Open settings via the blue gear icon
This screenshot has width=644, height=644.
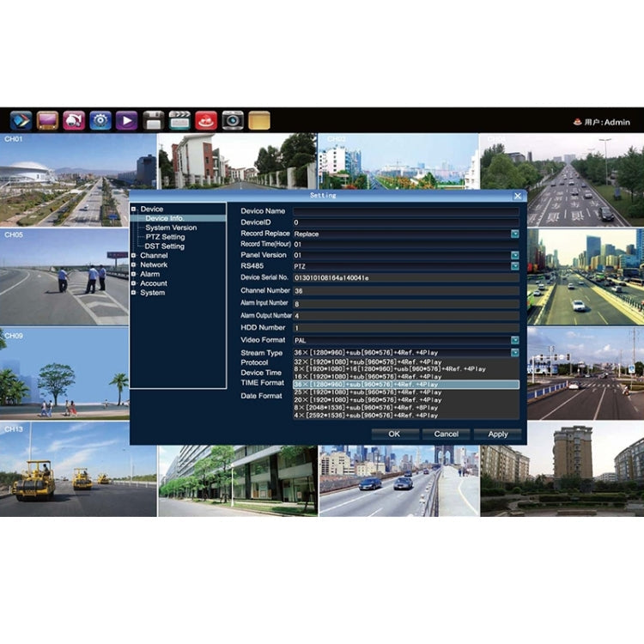pyautogui.click(x=100, y=120)
